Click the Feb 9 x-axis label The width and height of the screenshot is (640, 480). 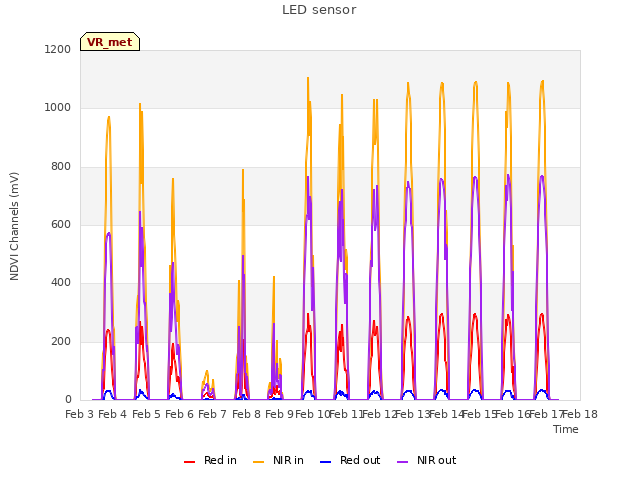279,414
